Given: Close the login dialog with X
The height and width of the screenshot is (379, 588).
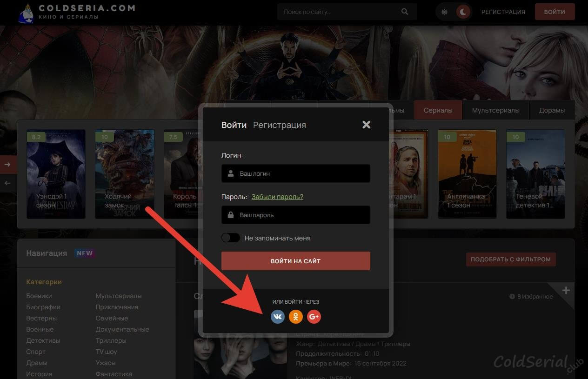Looking at the screenshot, I should pyautogui.click(x=367, y=125).
